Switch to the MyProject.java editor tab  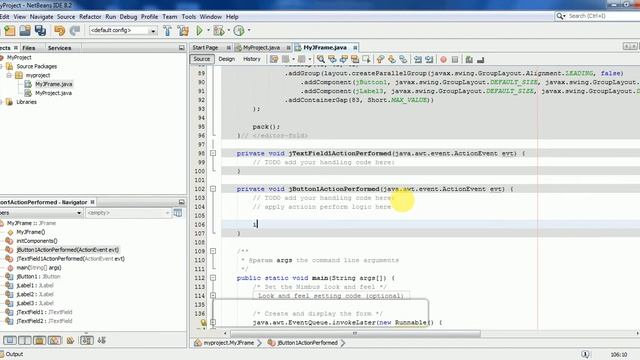click(261, 48)
